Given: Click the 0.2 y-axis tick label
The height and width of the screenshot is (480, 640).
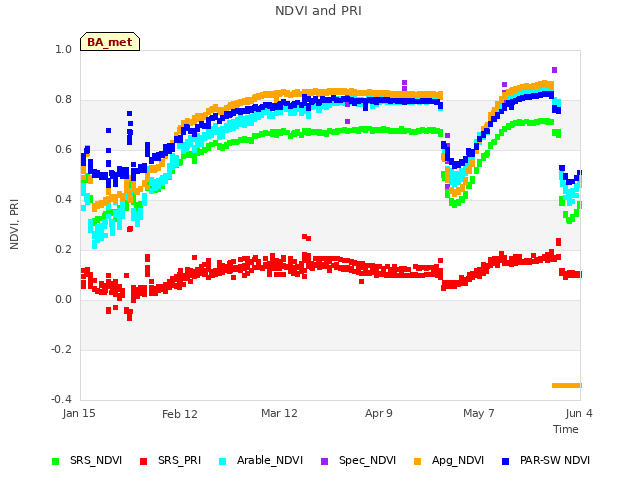Looking at the screenshot, I should tap(63, 249).
